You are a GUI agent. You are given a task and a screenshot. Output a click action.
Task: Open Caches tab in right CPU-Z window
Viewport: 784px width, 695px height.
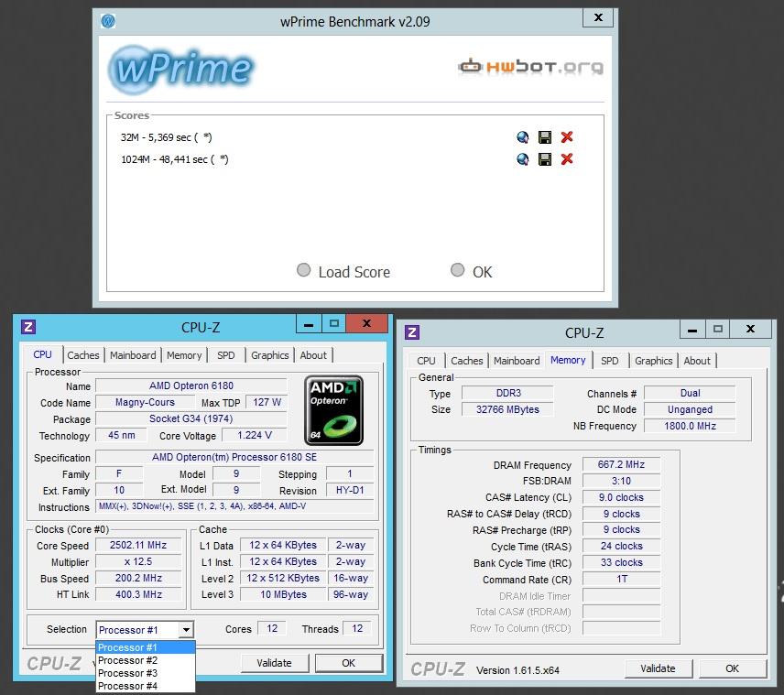[x=466, y=361]
